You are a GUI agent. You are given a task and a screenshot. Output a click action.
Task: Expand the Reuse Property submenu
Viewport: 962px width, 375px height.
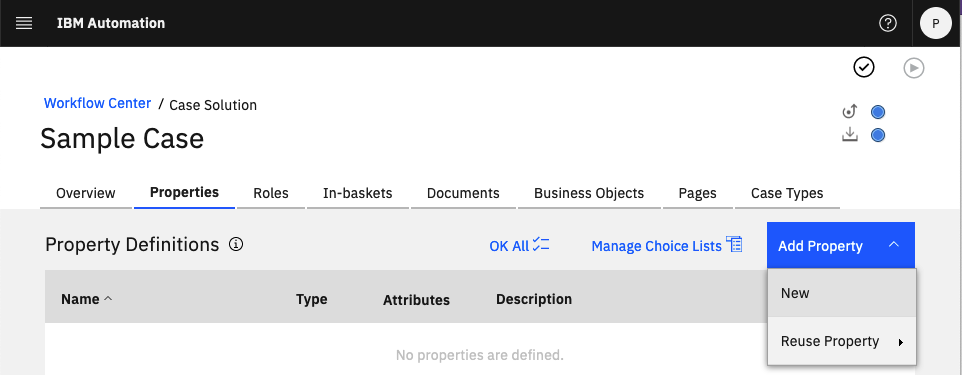tap(842, 341)
